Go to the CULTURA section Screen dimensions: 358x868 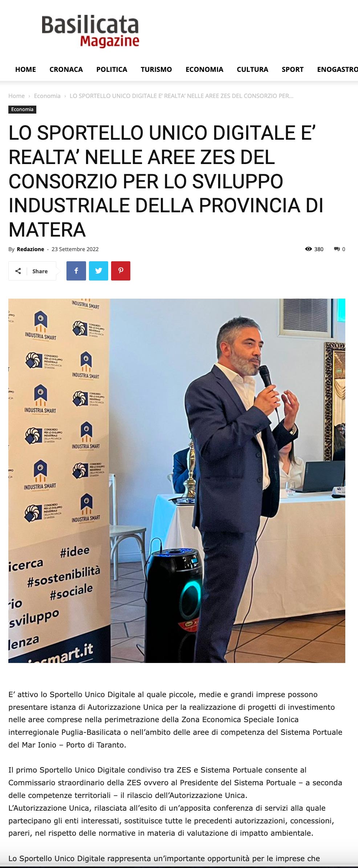click(x=252, y=69)
